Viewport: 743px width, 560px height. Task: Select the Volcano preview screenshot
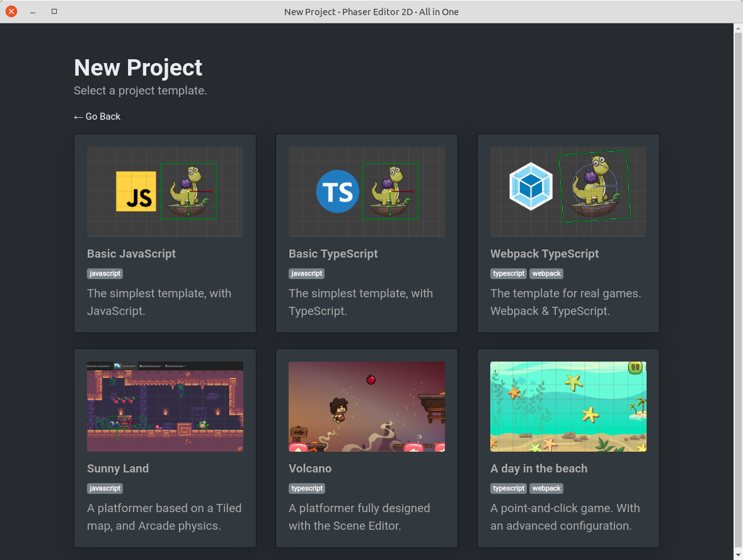(367, 406)
